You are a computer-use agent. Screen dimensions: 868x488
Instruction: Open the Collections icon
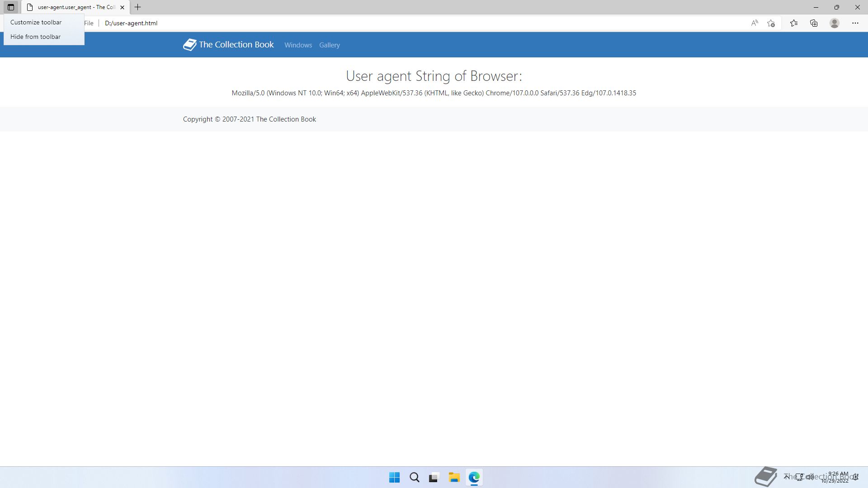coord(814,23)
